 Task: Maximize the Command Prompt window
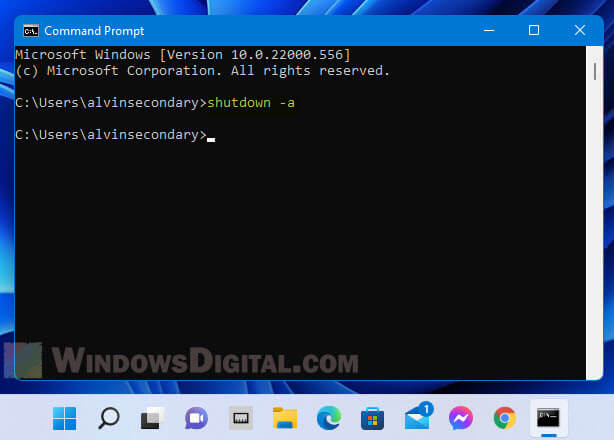click(x=534, y=30)
